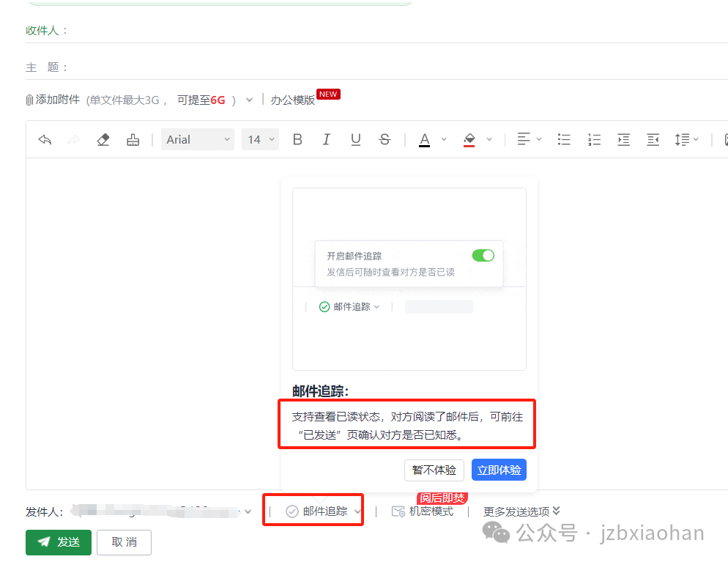Screen dimensions: 728x562
Task: Insert a bulleted list
Action: click(564, 139)
